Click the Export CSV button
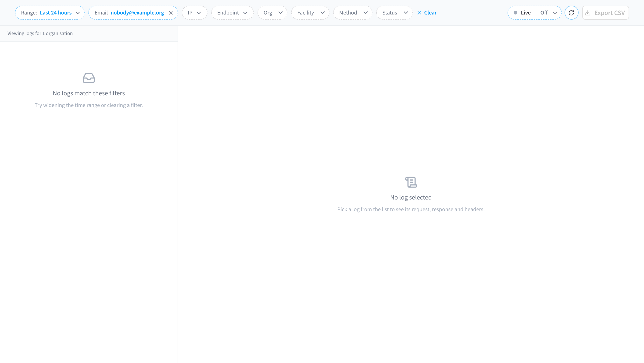Viewport: 644px width, 363px height. click(605, 13)
